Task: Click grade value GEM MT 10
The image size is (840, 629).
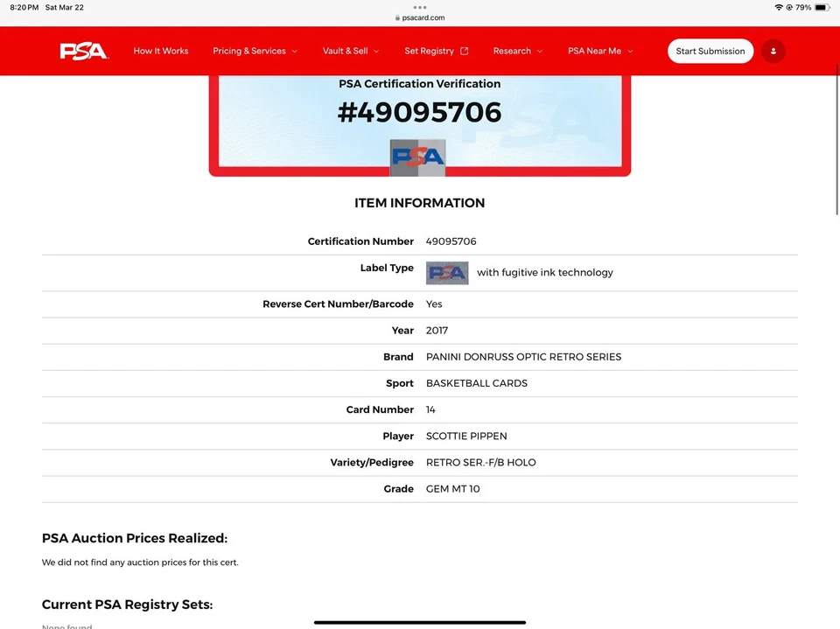Action: (x=453, y=489)
